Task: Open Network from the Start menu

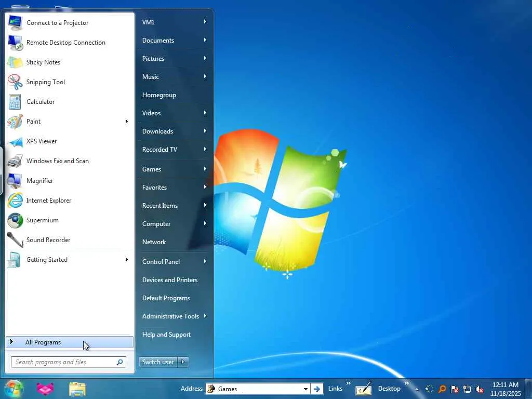Action: (x=175, y=242)
